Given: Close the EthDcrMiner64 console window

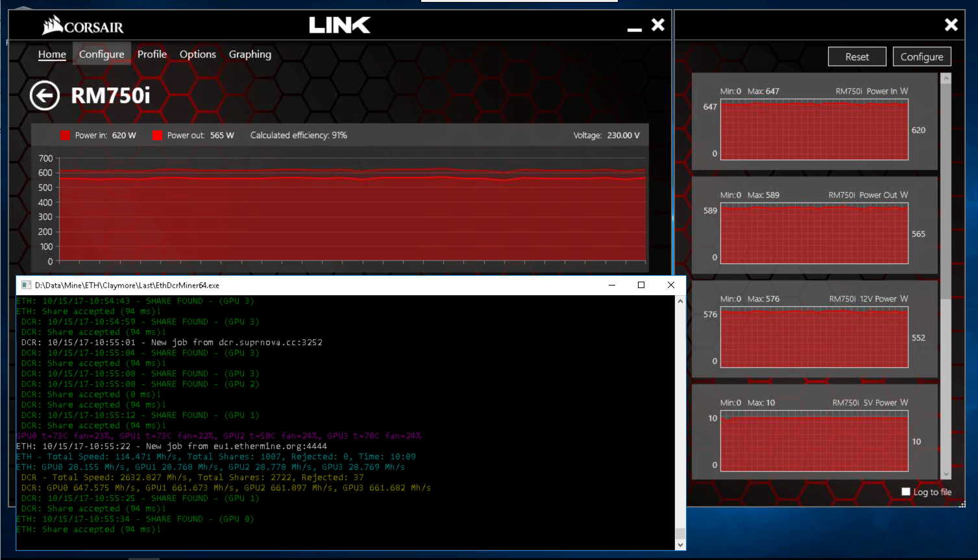Looking at the screenshot, I should pos(671,285).
